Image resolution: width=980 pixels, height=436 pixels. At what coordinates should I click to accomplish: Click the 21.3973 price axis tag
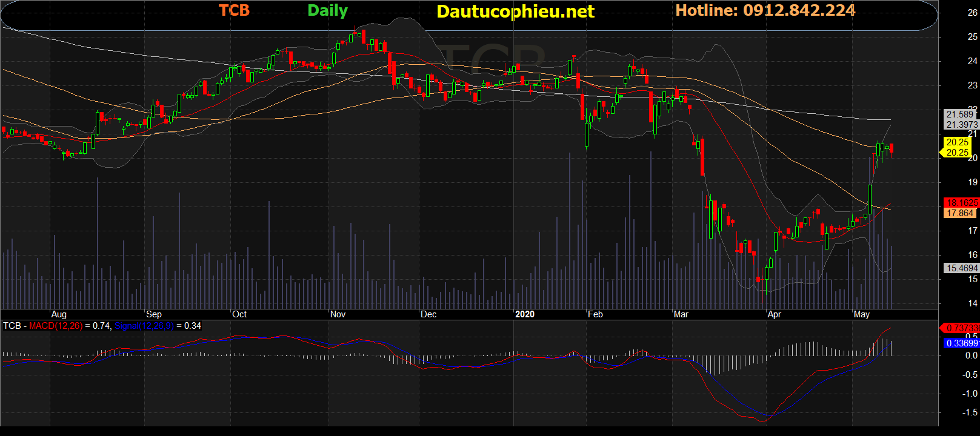point(961,125)
